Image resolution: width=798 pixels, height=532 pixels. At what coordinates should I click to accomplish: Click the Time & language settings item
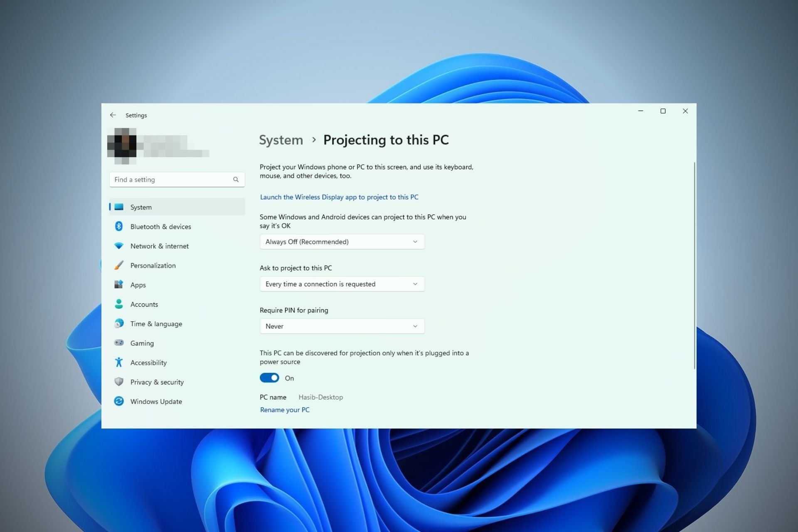point(156,324)
